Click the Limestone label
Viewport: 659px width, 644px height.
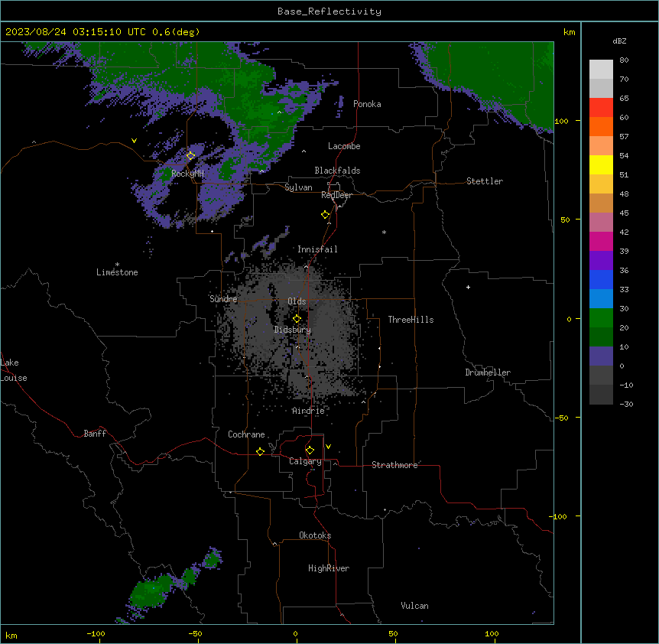(x=117, y=272)
